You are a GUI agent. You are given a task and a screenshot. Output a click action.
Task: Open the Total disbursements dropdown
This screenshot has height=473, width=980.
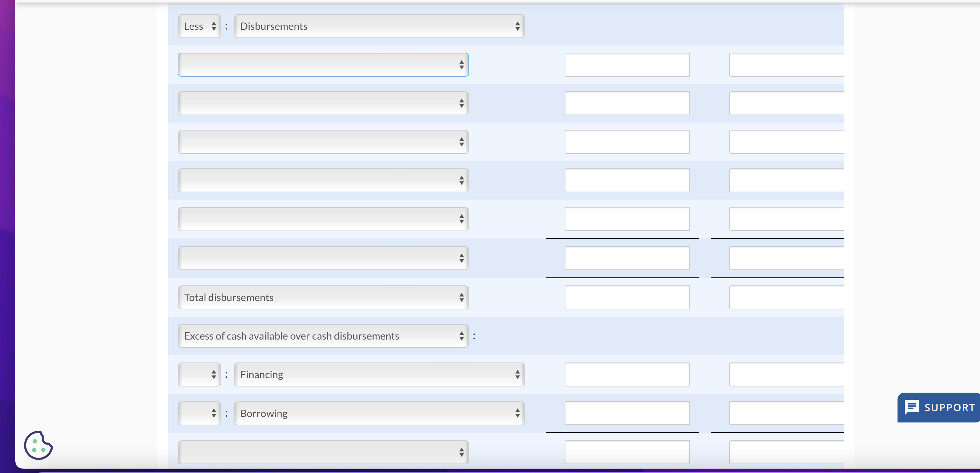pos(323,297)
